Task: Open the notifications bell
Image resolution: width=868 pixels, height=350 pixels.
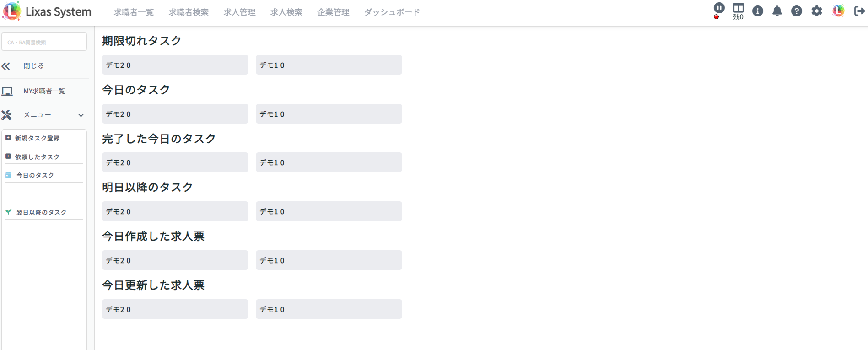Action: 777,11
